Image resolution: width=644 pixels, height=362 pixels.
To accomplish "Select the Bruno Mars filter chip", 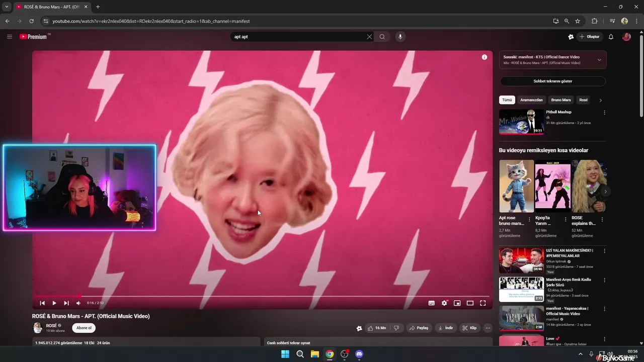I will pyautogui.click(x=561, y=100).
